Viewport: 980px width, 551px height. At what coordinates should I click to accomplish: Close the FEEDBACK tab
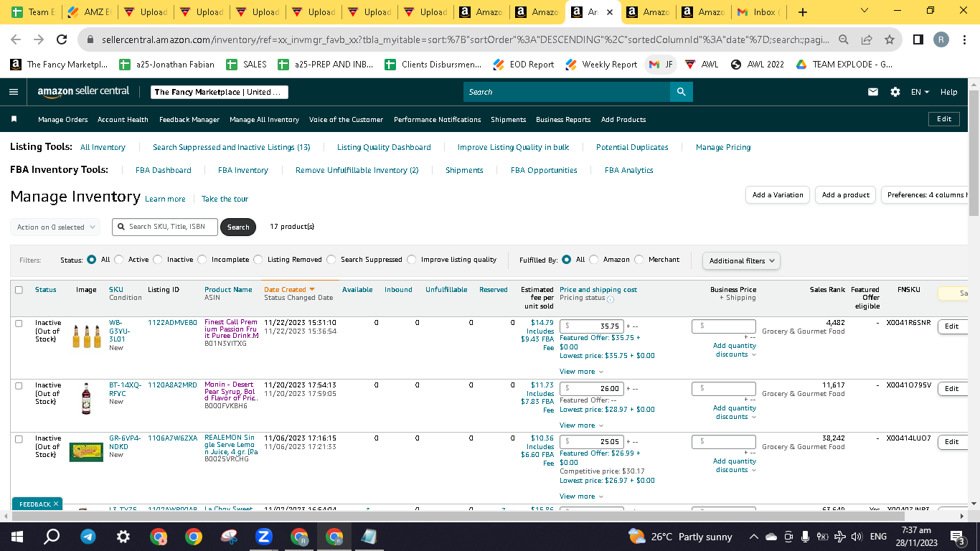point(56,504)
